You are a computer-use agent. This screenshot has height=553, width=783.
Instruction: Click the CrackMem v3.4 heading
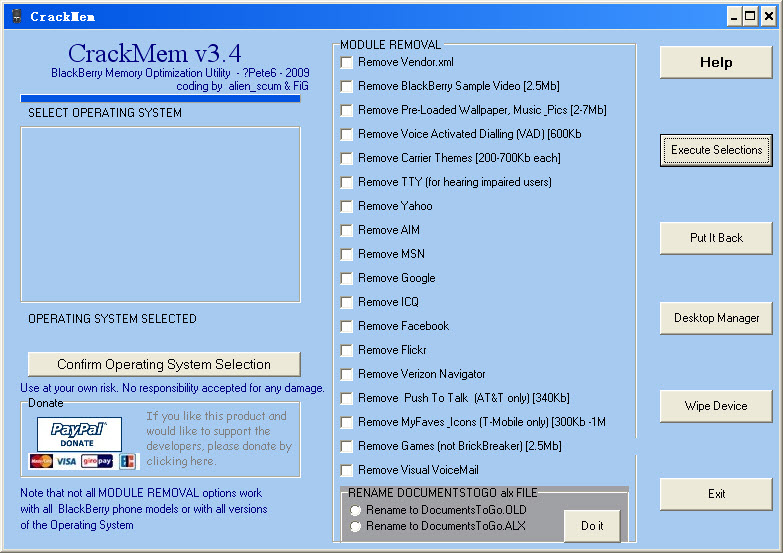point(154,53)
